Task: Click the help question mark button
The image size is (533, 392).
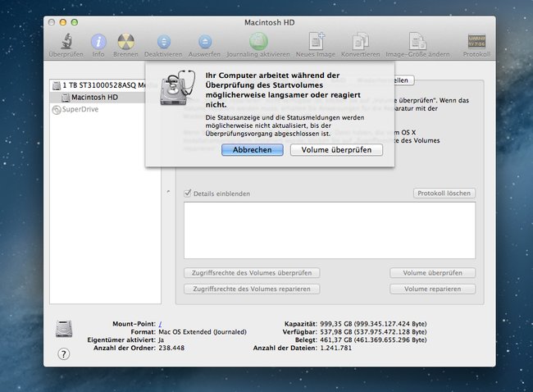Action: (64, 354)
